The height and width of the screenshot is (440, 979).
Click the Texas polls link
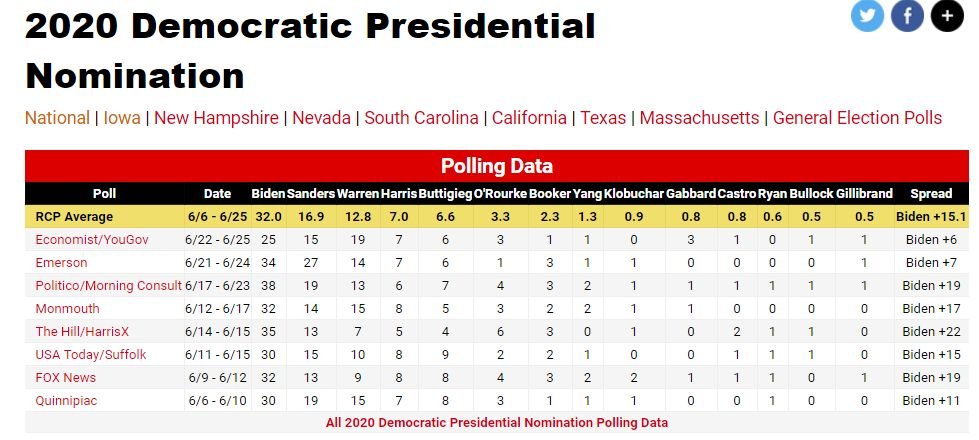click(x=603, y=118)
